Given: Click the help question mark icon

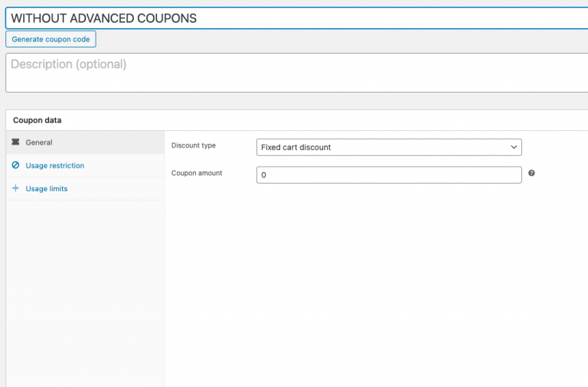Looking at the screenshot, I should click(x=531, y=174).
